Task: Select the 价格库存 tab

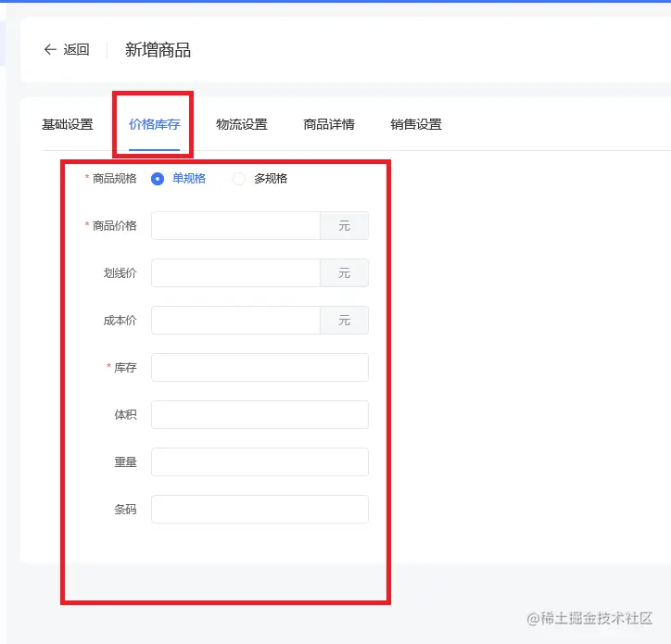Action: 155,124
